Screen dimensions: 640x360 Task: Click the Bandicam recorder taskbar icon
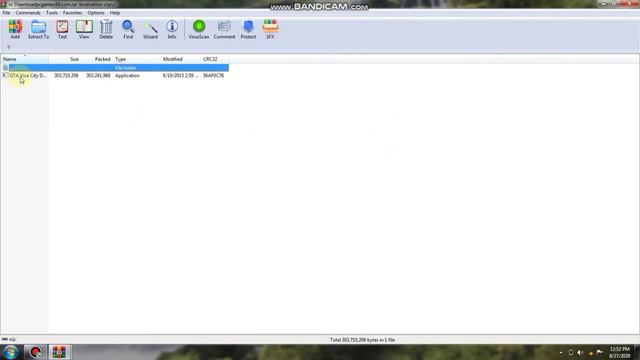point(36,352)
